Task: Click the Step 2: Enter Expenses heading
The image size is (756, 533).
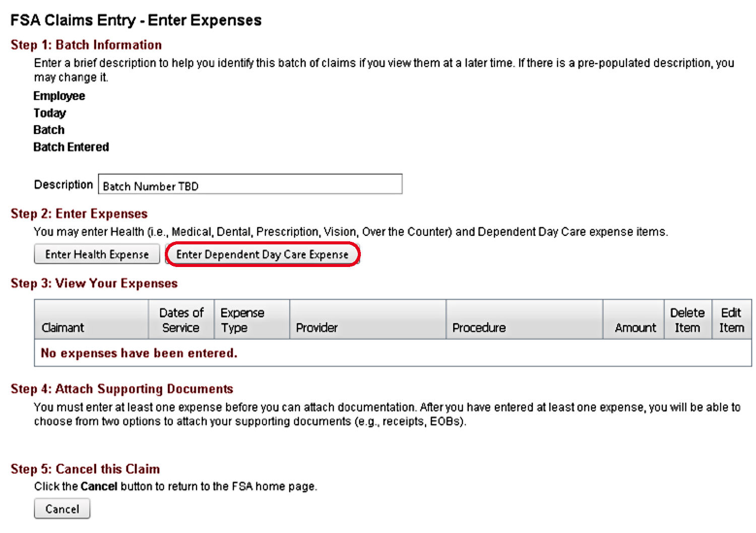Action: tap(79, 214)
